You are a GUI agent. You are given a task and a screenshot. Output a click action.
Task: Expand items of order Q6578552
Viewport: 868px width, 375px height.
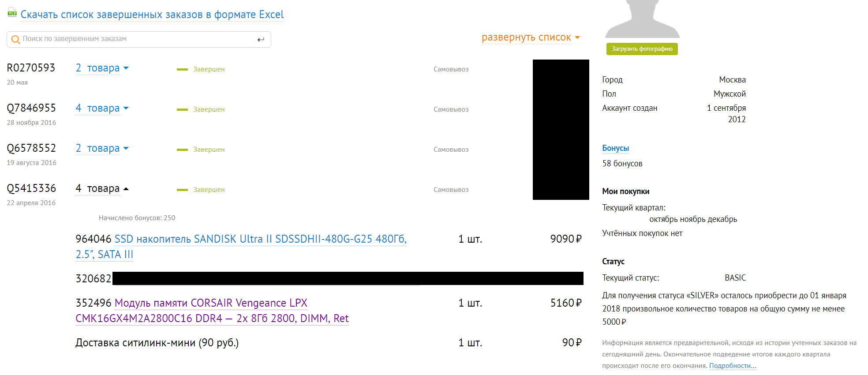click(x=102, y=148)
